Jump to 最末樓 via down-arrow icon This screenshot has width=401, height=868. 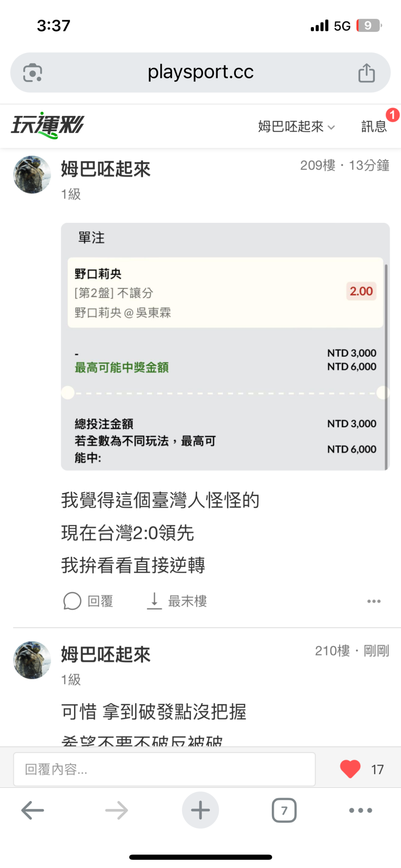pos(154,601)
